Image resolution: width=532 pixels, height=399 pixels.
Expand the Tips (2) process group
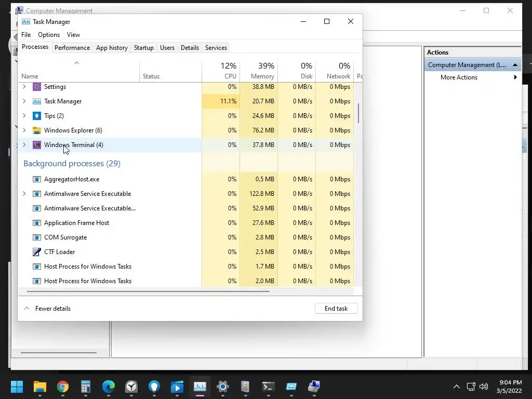click(24, 116)
